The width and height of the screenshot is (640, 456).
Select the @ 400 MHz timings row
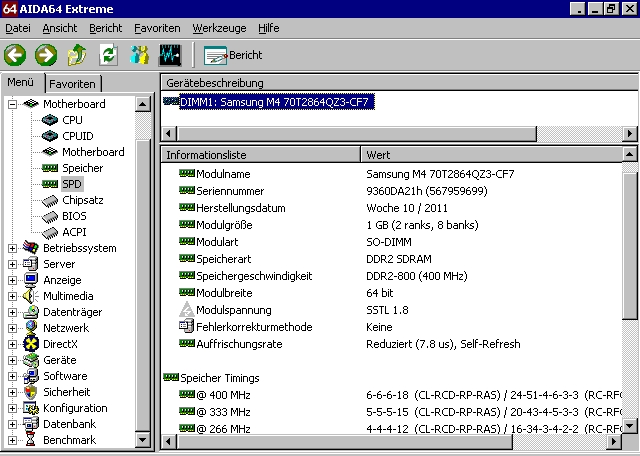[x=391, y=395]
